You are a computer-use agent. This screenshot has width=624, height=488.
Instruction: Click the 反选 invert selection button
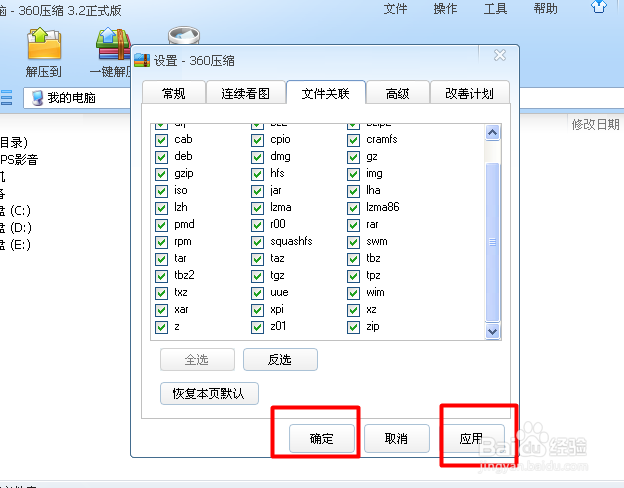pos(280,359)
